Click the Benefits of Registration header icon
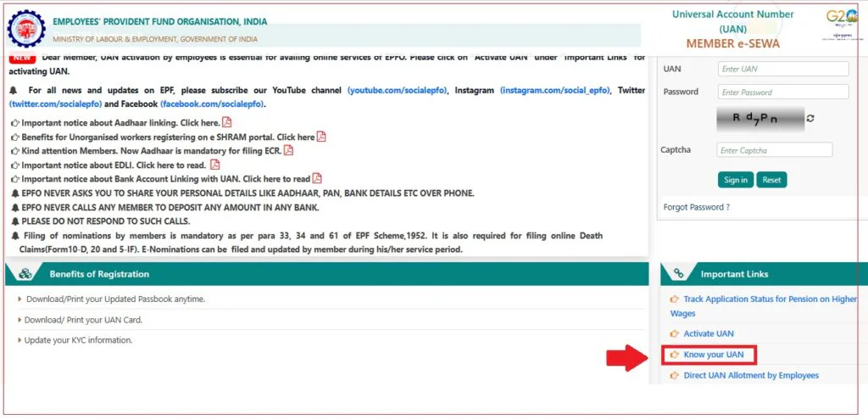This screenshot has width=868, height=420. click(x=25, y=274)
